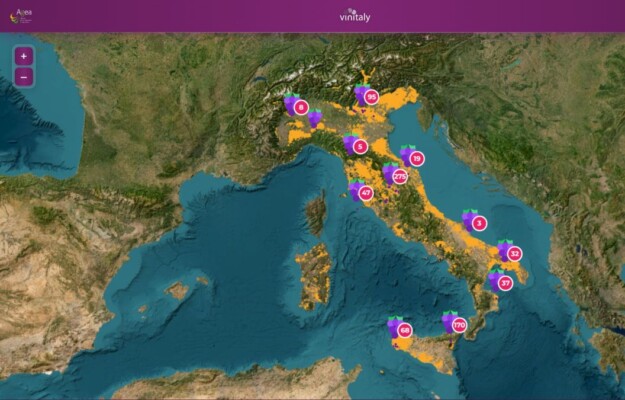Click the purple header bar
Viewport: 625px width, 400px height.
(500, 16)
